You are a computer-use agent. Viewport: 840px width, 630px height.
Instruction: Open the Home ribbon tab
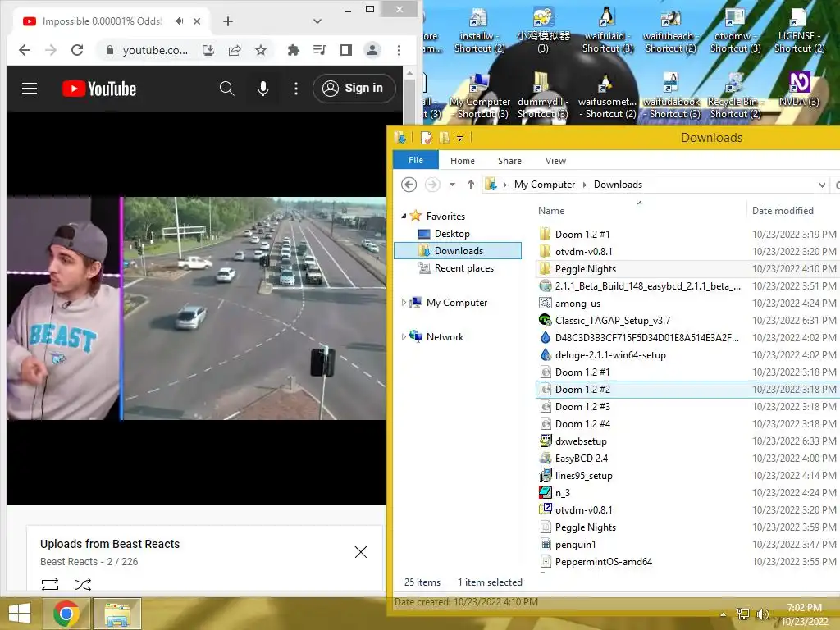[x=463, y=161]
